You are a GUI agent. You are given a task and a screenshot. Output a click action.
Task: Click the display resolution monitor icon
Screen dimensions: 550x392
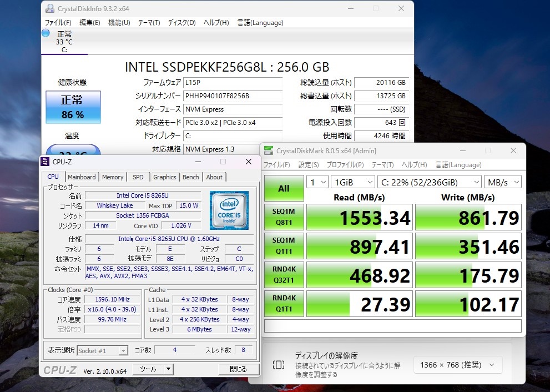(279, 365)
